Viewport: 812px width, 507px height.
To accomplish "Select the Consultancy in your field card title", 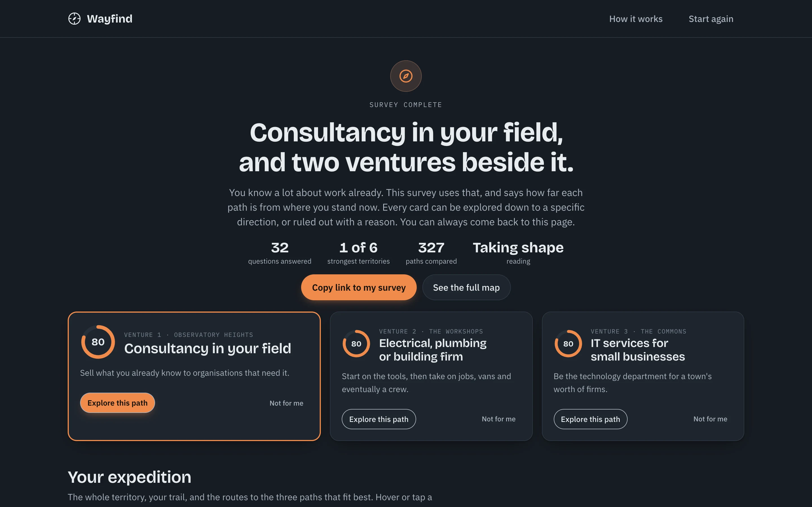I will click(x=208, y=349).
